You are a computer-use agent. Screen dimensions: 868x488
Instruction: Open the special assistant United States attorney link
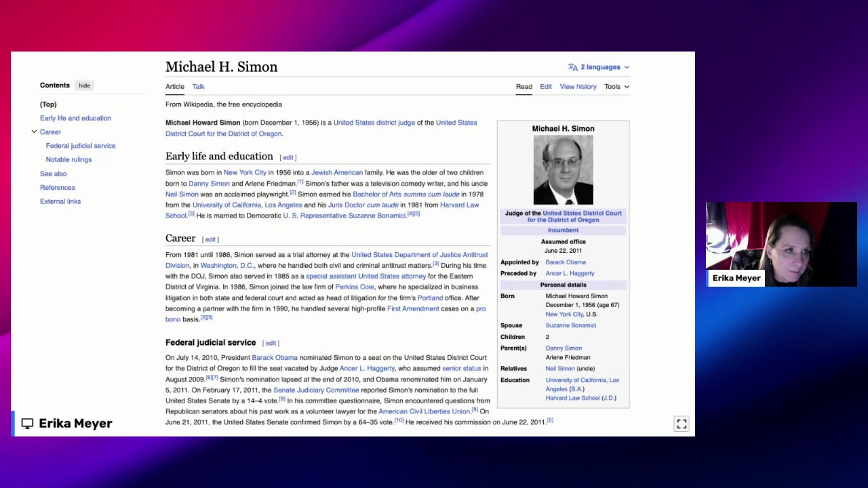tap(366, 277)
